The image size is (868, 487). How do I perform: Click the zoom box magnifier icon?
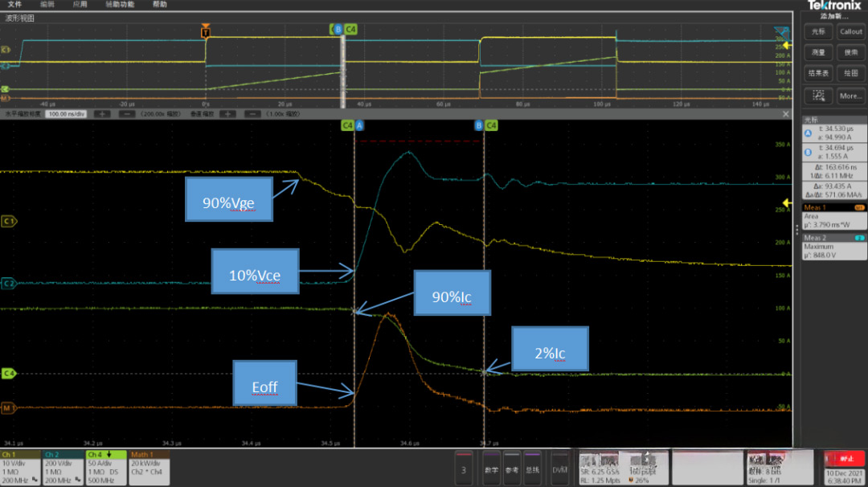818,96
